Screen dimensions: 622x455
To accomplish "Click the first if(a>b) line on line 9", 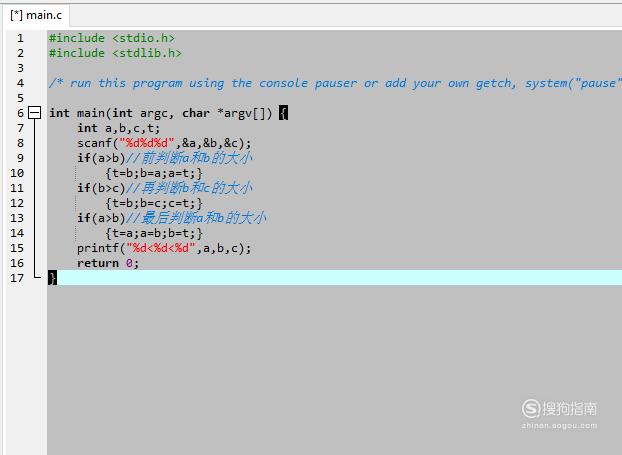I will (x=165, y=158).
